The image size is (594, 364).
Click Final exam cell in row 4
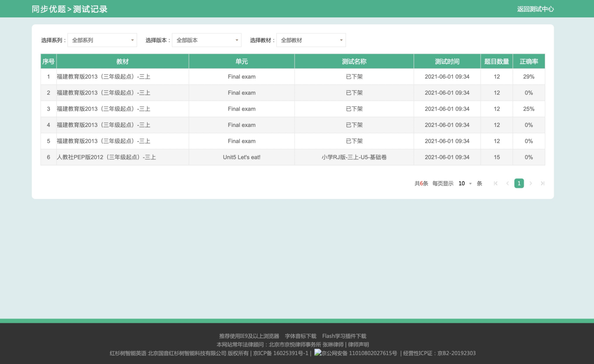tap(242, 125)
